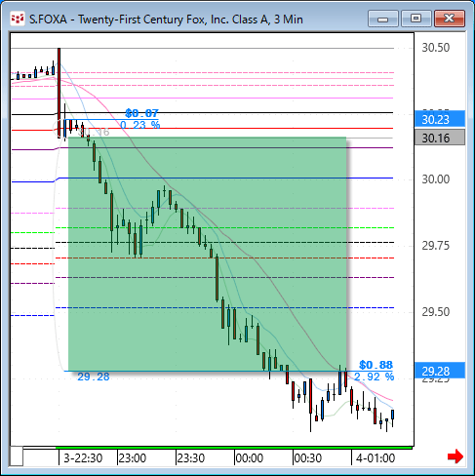Maximize the S.FOXA chart window

[416, 19]
